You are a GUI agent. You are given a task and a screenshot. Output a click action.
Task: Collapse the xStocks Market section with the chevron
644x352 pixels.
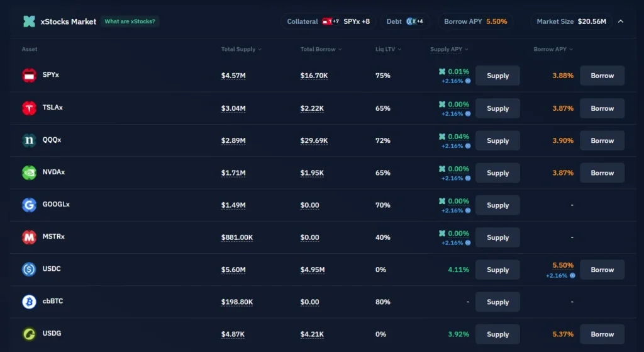(x=621, y=21)
